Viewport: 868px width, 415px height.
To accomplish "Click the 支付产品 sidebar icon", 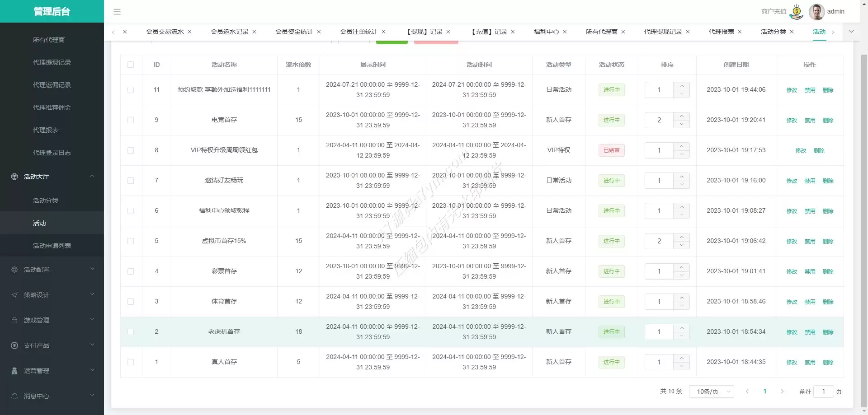I will click(14, 345).
